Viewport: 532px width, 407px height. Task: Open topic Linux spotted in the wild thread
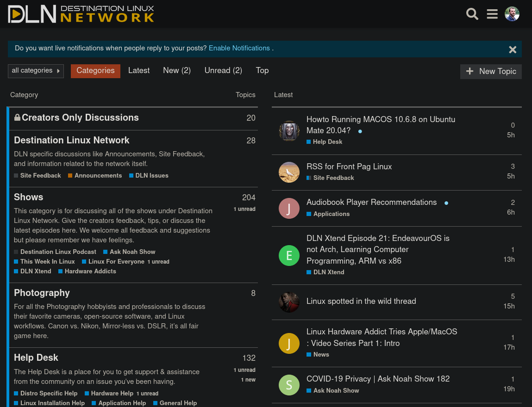click(361, 301)
